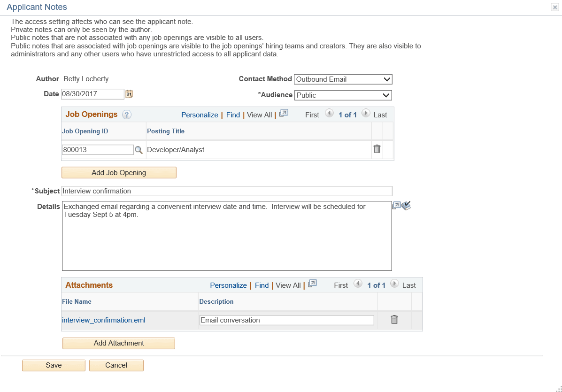
Task: Open the calendar date picker icon
Action: 129,94
